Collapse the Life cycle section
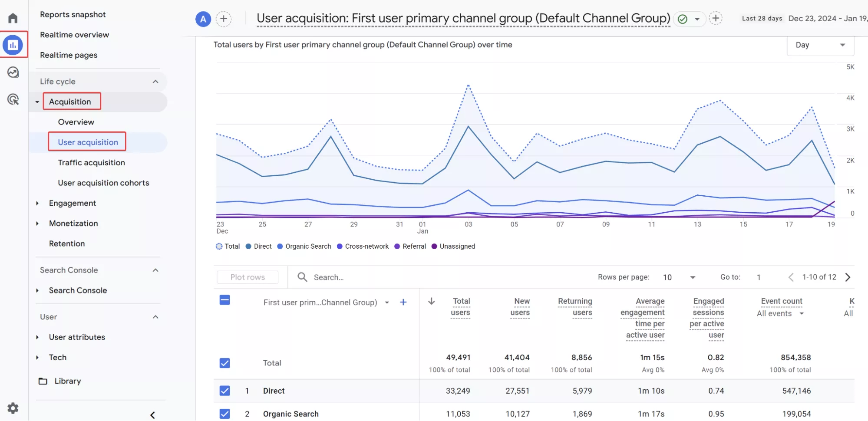The height and width of the screenshot is (421, 868). click(x=155, y=82)
